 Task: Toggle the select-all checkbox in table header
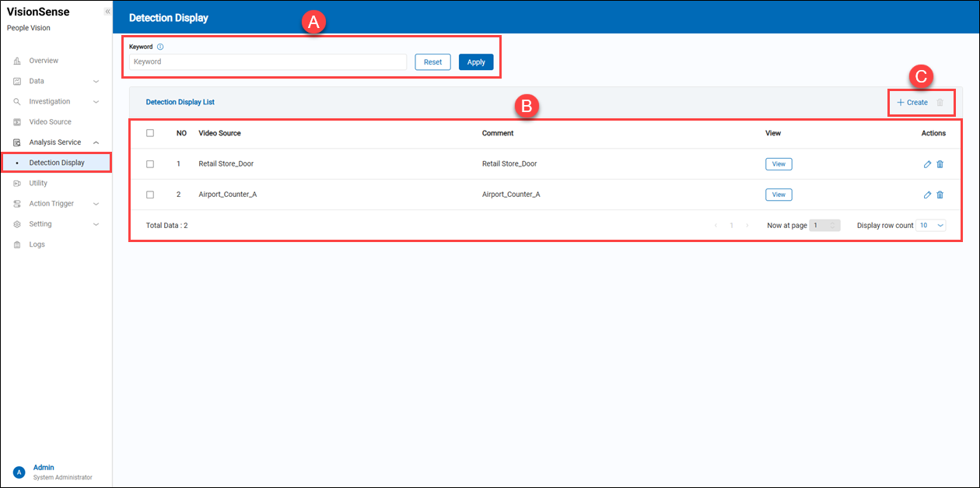[x=150, y=133]
